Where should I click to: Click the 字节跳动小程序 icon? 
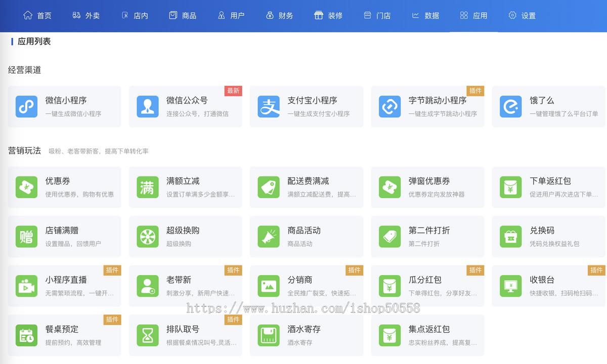389,107
